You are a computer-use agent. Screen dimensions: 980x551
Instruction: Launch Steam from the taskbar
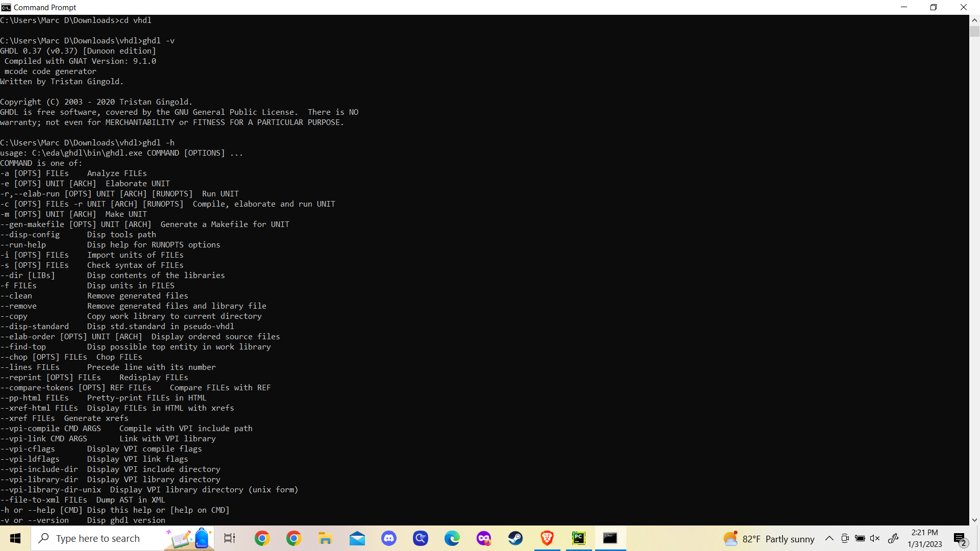516,538
